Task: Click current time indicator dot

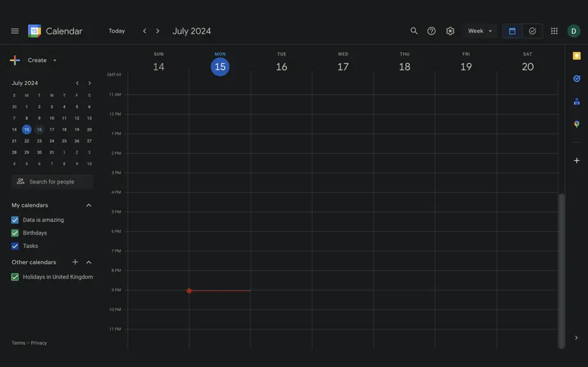Action: click(189, 291)
